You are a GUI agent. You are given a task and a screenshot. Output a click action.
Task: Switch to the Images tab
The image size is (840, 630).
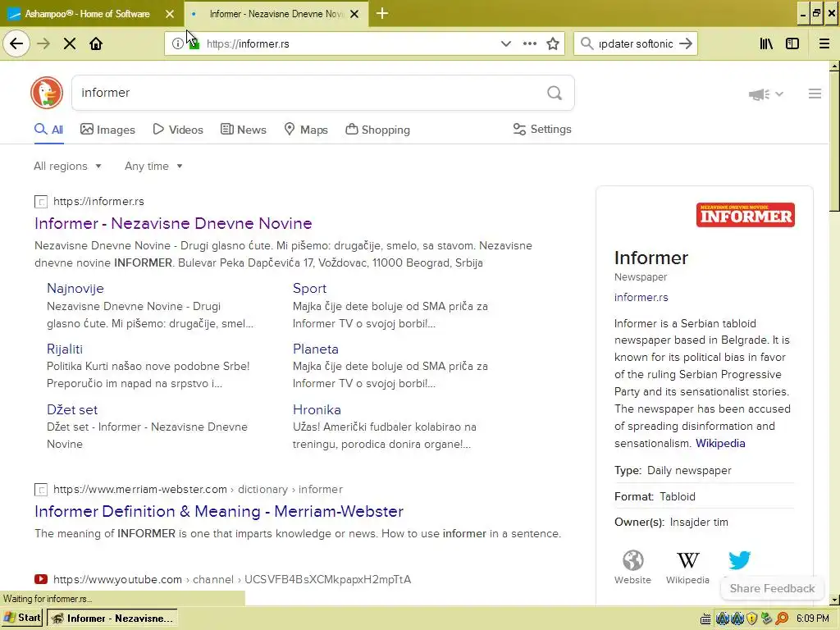[107, 130]
